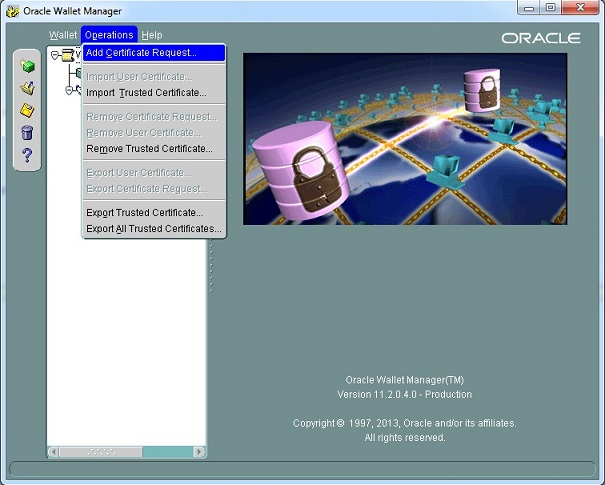This screenshot has width=605, height=485.
Task: Click the New Wallet green cube icon
Action: tap(27, 66)
